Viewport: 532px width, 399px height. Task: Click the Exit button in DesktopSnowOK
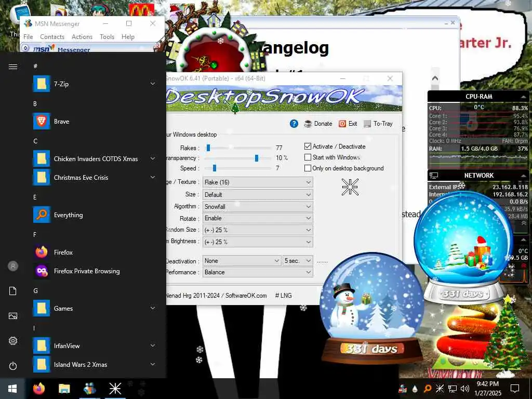(348, 124)
